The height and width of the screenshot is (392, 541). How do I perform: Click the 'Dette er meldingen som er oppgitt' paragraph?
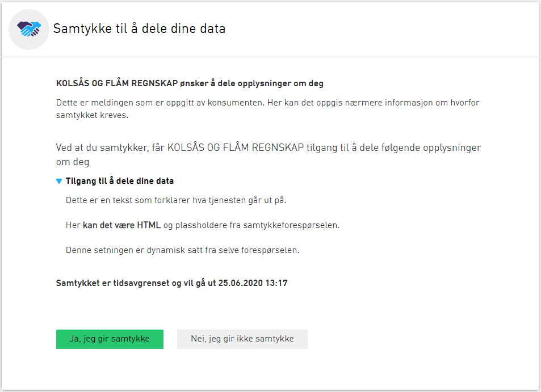tap(268, 109)
